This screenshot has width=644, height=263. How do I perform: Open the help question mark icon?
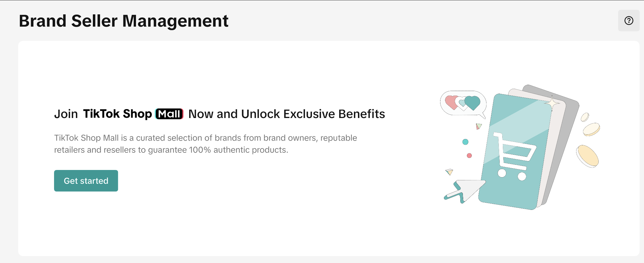[x=629, y=21]
